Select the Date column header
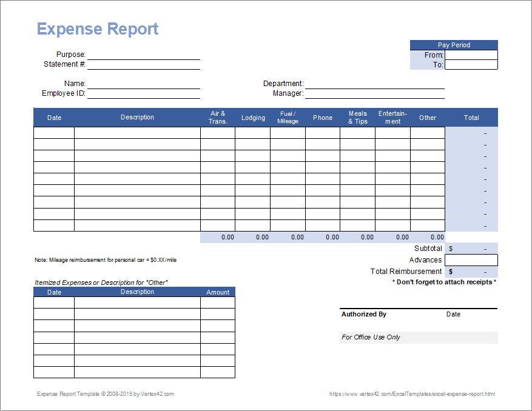 tap(54, 117)
